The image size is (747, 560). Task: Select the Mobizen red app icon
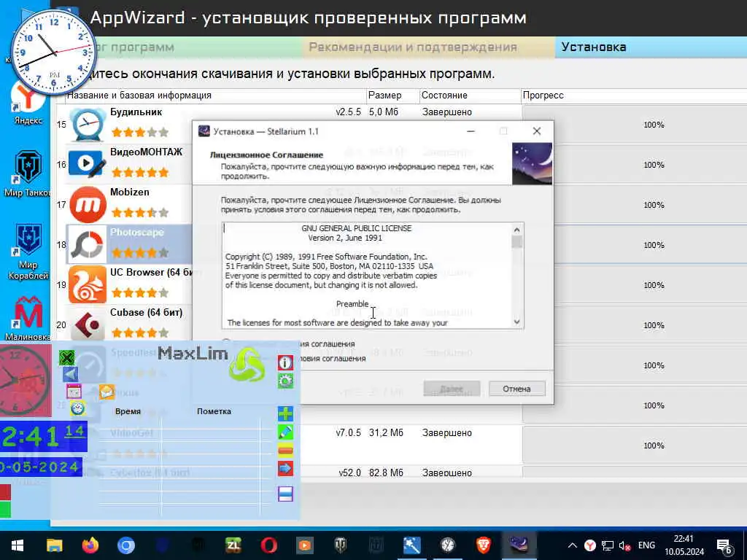click(x=88, y=205)
